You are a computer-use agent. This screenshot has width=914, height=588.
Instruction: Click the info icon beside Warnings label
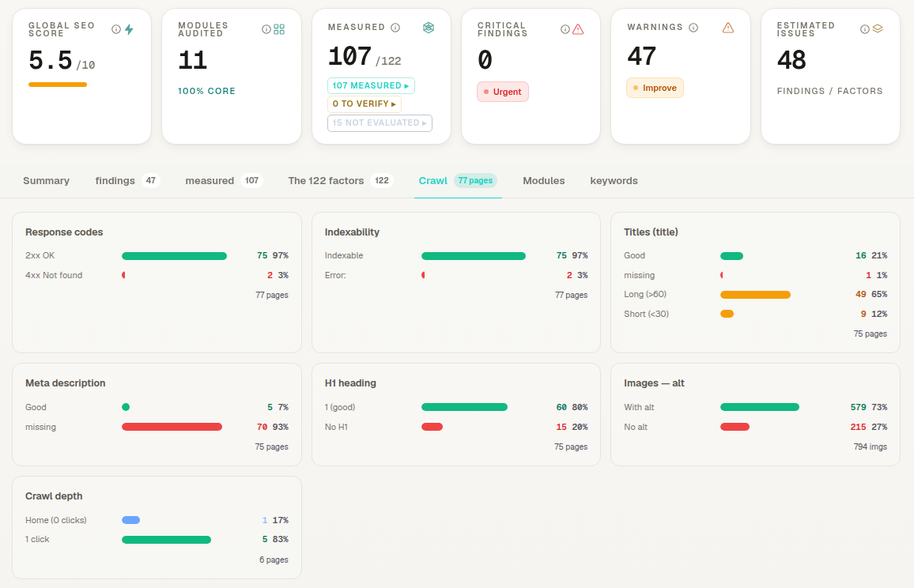point(693,28)
